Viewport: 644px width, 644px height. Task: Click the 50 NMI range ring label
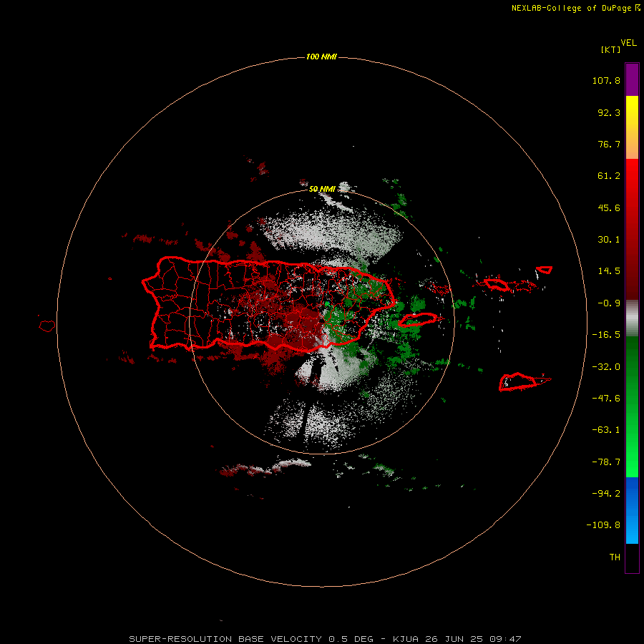click(322, 189)
